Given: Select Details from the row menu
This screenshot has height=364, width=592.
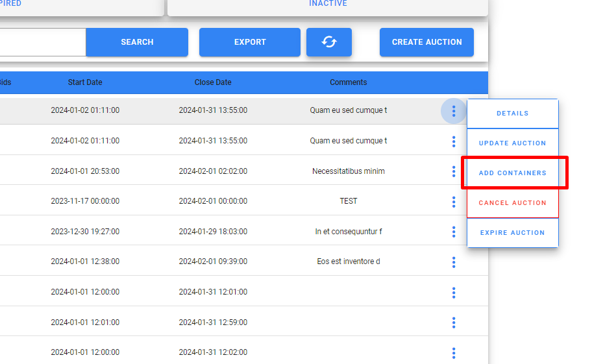Looking at the screenshot, I should tap(512, 114).
